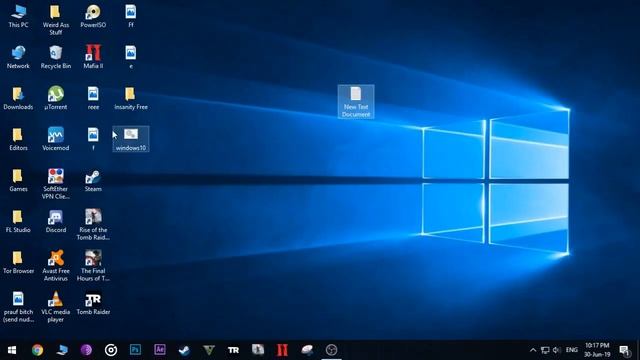Show hidden system tray icons
The height and width of the screenshot is (360, 640).
[533, 350]
